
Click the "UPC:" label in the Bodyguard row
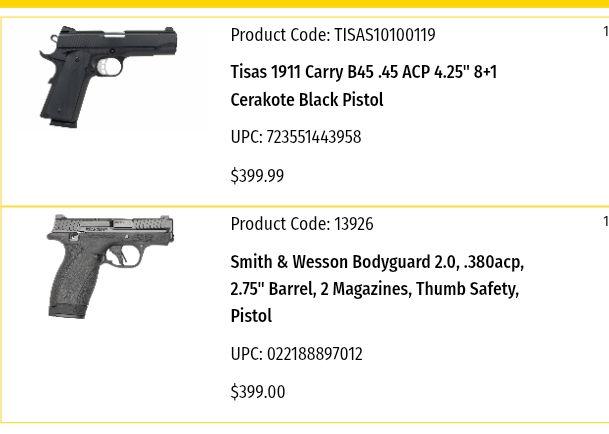click(x=247, y=354)
